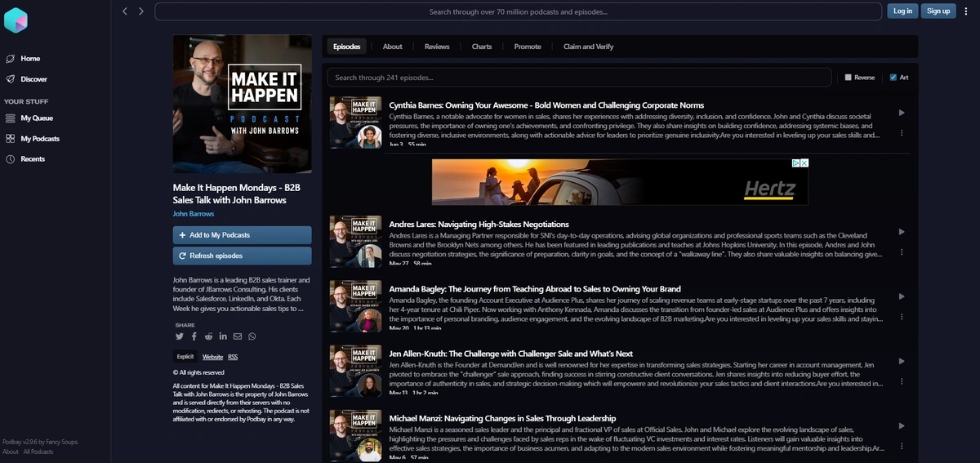Image resolution: width=980 pixels, height=463 pixels.
Task: Open more options for Andres Lares episode
Action: pos(902,252)
